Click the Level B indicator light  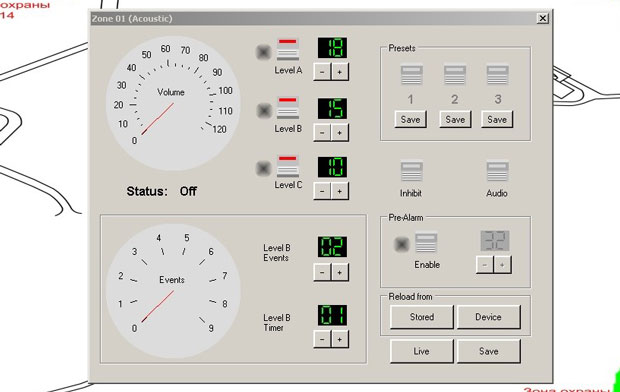(x=264, y=111)
